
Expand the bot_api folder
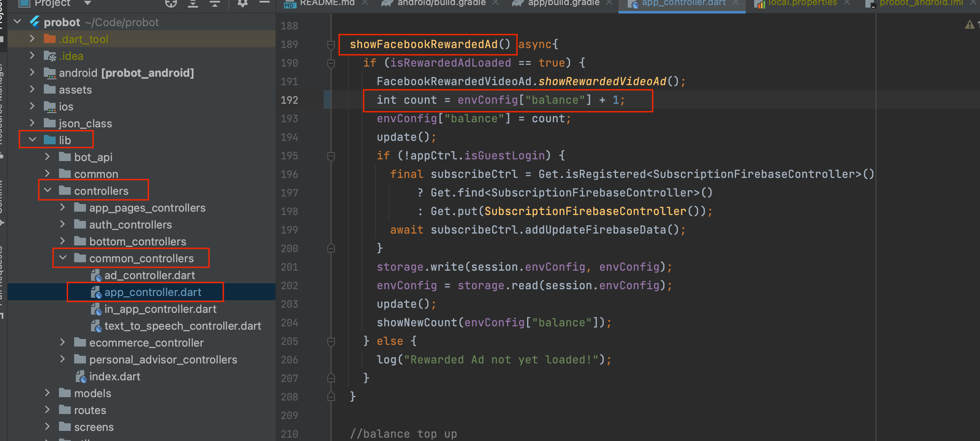(48, 157)
